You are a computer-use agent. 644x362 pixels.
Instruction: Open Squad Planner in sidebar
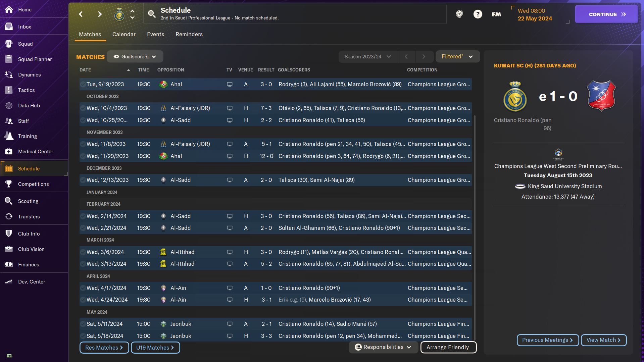tap(34, 59)
